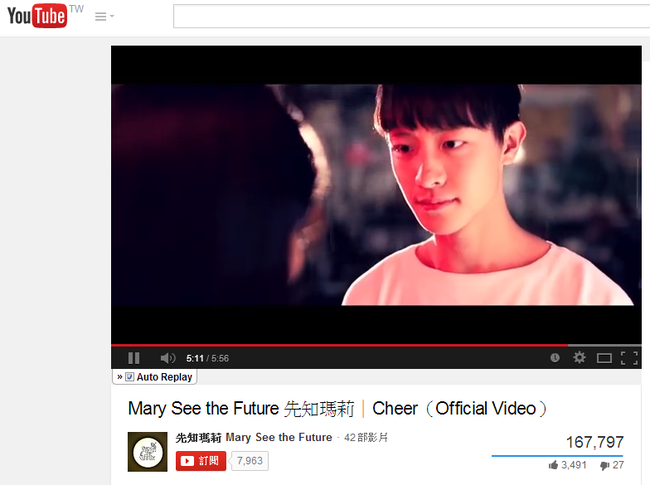Focus the YouTube search field
The height and width of the screenshot is (485, 650).
(x=411, y=16)
